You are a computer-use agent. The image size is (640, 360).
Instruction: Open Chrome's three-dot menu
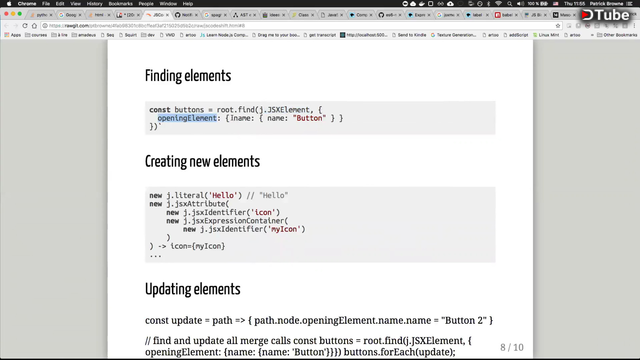[634, 25]
